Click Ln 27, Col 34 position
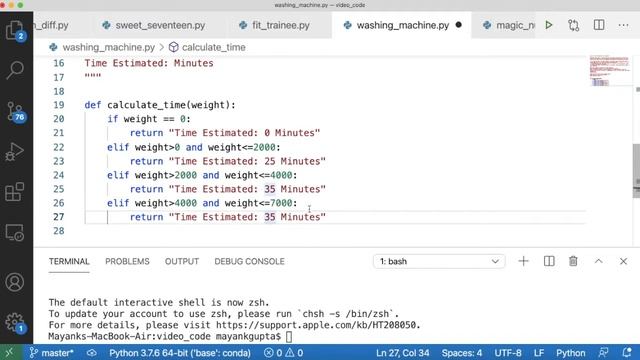The width and height of the screenshot is (640, 360). tap(402, 353)
